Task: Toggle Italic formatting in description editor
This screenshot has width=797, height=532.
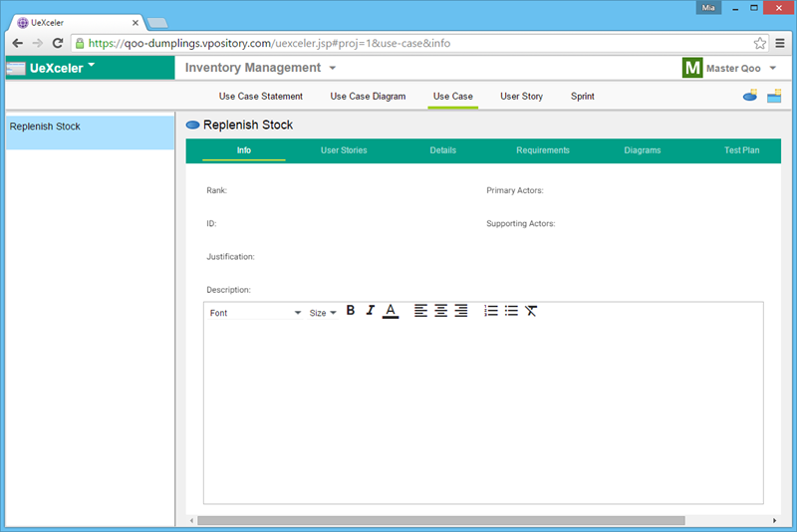Action: (x=370, y=311)
